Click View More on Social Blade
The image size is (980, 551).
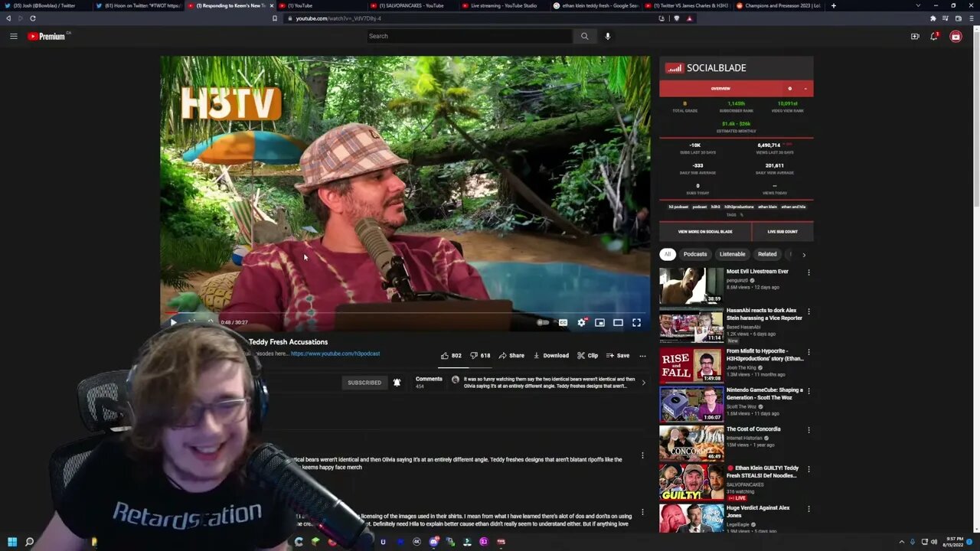[705, 232]
